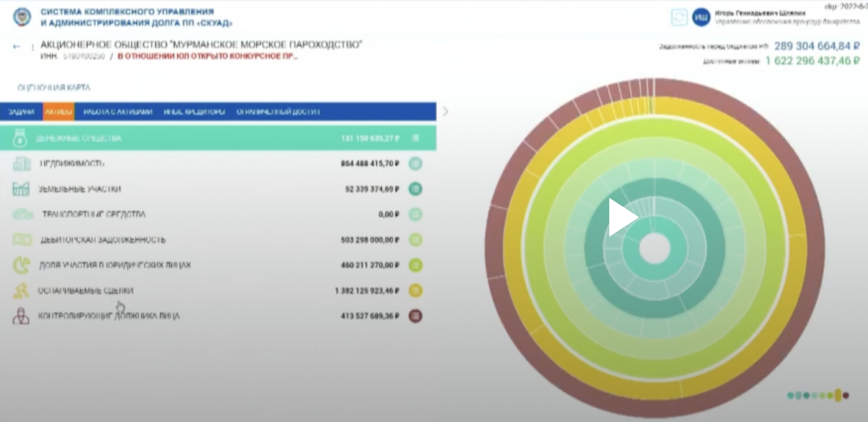Go back using the left arrow
The image size is (868, 422).
click(16, 47)
